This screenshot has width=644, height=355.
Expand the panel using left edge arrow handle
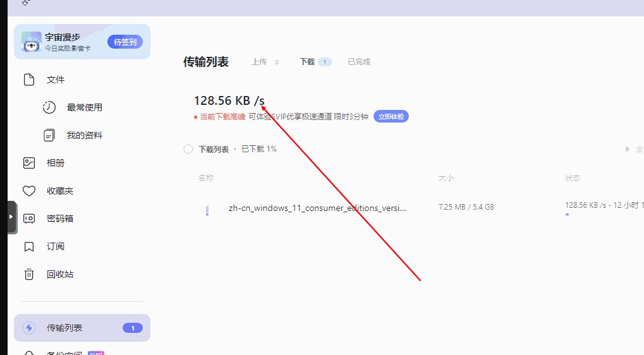coord(11,217)
